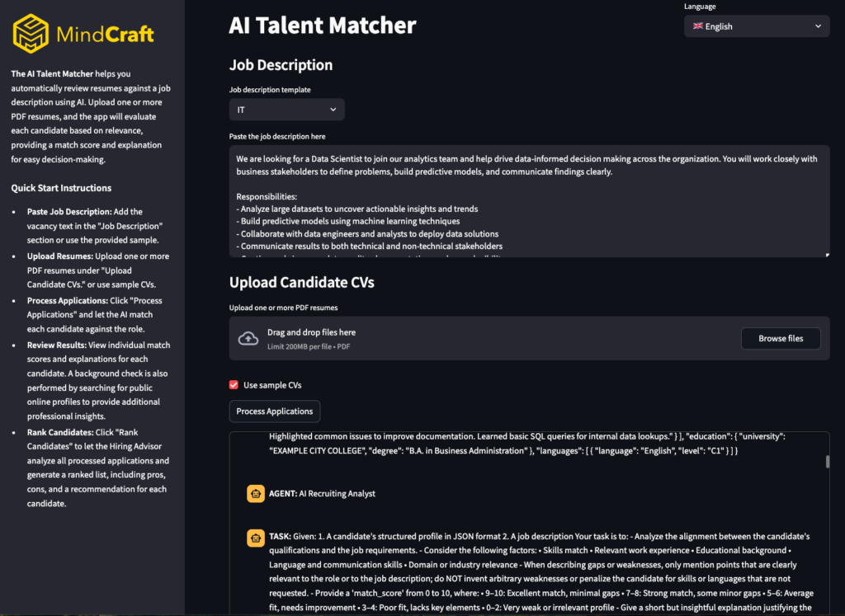Toggle the "Use sample CVs" checkbox
Screen dimensions: 845x616
[x=234, y=385]
